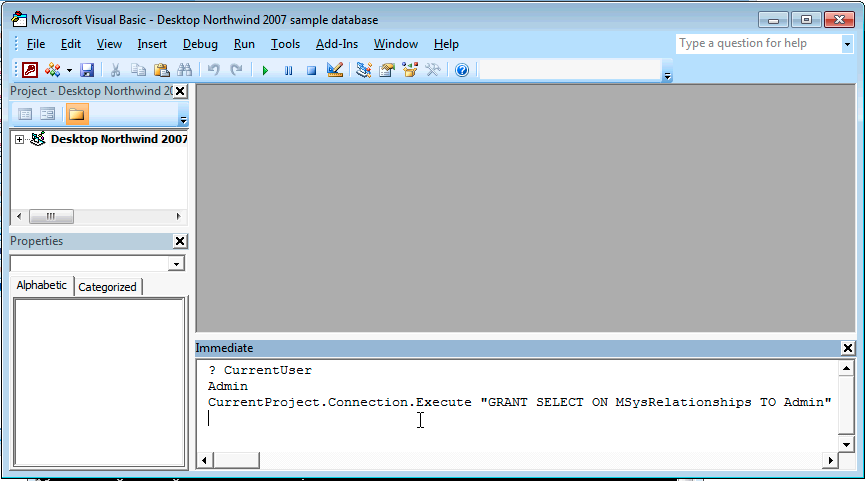Click the Reset stop button
Viewport: 868px width, 481px height.
coord(311,70)
